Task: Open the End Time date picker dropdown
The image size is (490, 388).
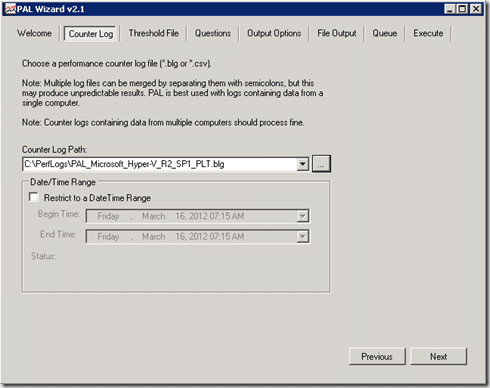Action: [303, 237]
